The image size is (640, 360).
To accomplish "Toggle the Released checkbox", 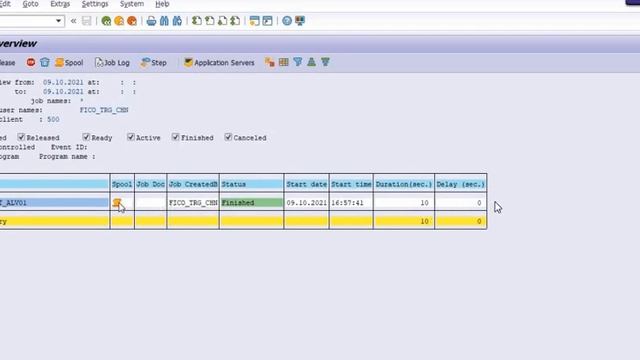I will tap(21, 137).
